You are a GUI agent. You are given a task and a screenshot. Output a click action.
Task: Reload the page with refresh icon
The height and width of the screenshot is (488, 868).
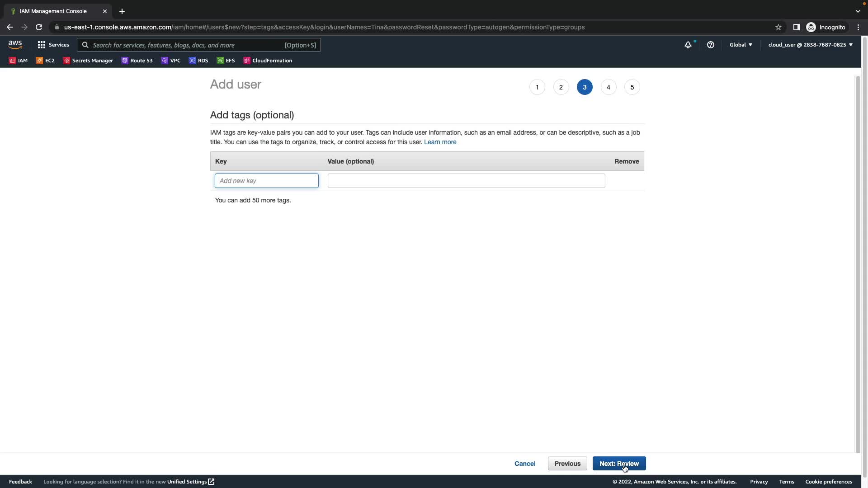(39, 27)
